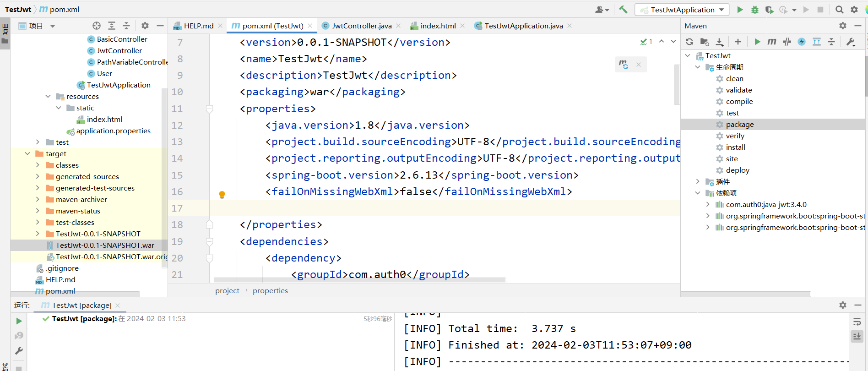Viewport: 868px width, 371px height.
Task: Open Project panel options gear
Action: click(x=145, y=26)
